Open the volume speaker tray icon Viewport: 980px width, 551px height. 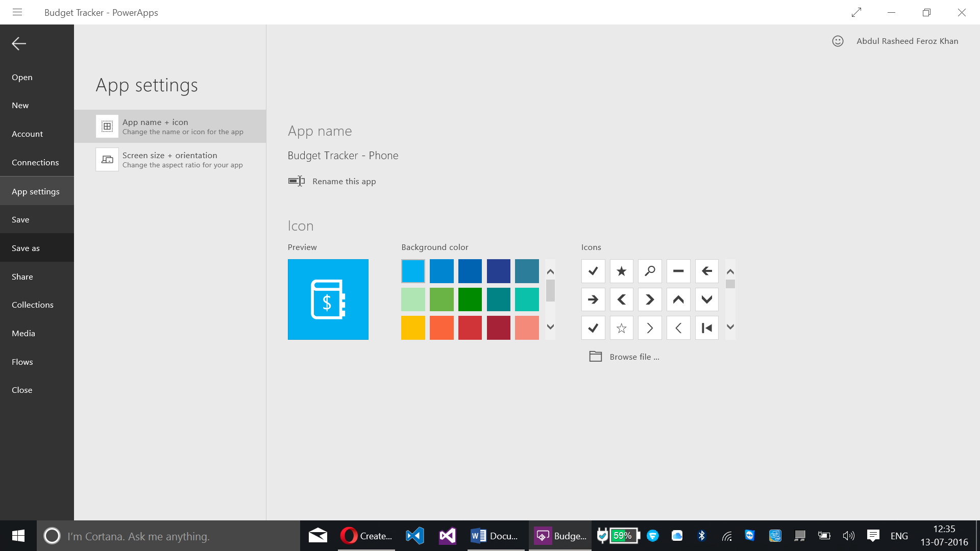[848, 536]
